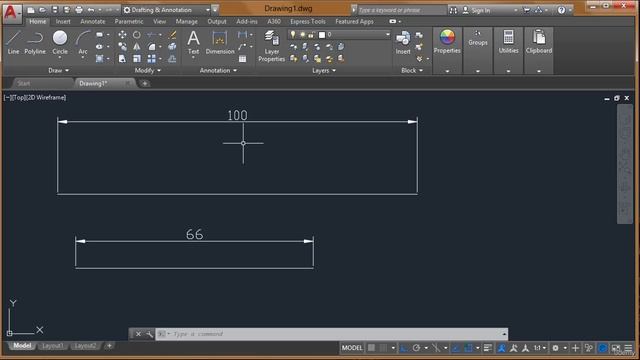Open the Groups panel
The width and height of the screenshot is (640, 360).
[478, 38]
